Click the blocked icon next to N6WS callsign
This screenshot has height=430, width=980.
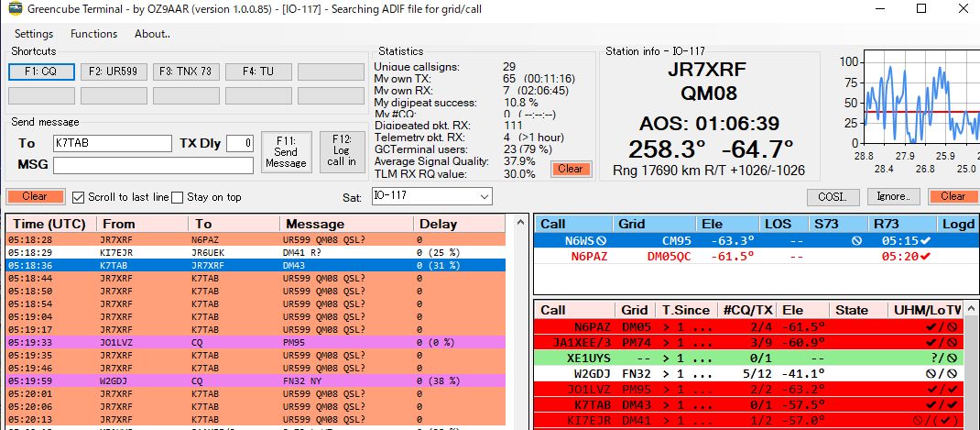coord(602,240)
